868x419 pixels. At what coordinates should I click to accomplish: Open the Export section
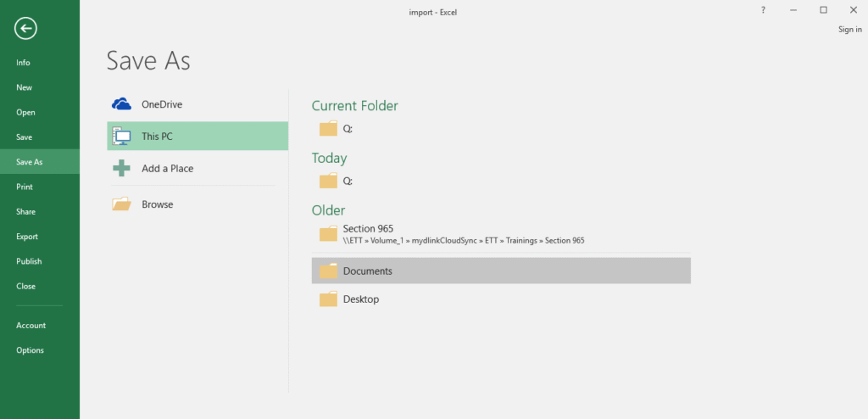pyautogui.click(x=27, y=237)
